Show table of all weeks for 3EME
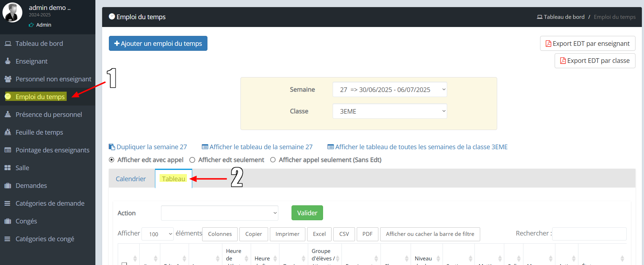Viewport: 644px width, 265px height. (x=417, y=147)
